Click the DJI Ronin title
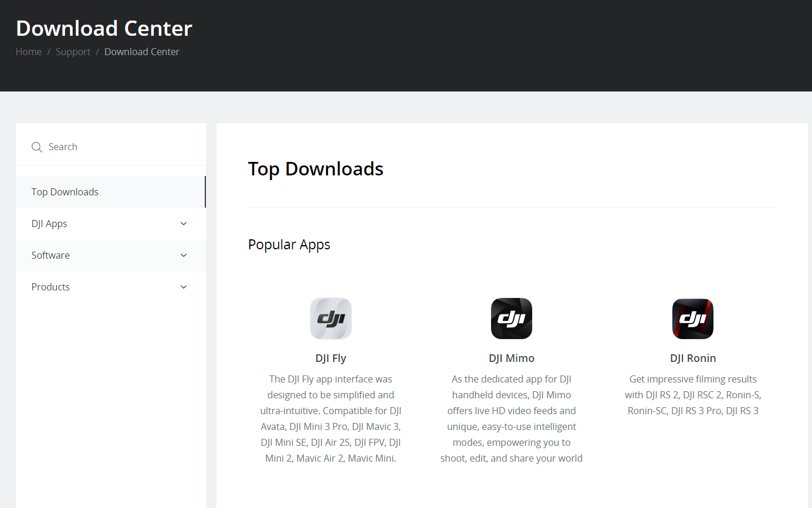Image resolution: width=812 pixels, height=508 pixels. [x=693, y=358]
